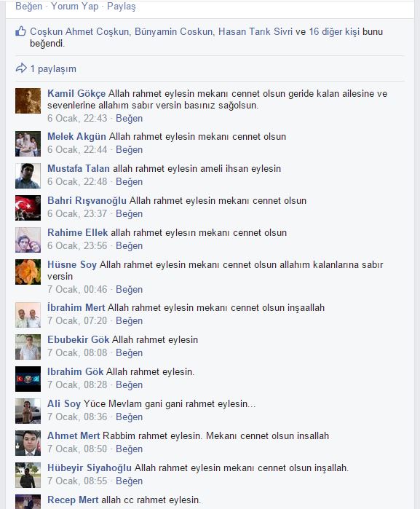Viewport: 420px width, 509px height.
Task: Open Melek Akgün's profile photo
Action: pos(28,143)
